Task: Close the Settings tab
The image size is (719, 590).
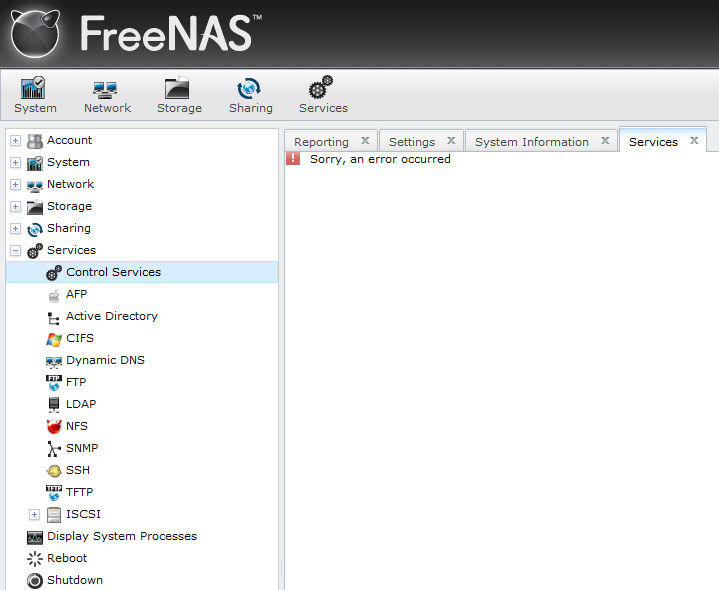Action: point(451,141)
